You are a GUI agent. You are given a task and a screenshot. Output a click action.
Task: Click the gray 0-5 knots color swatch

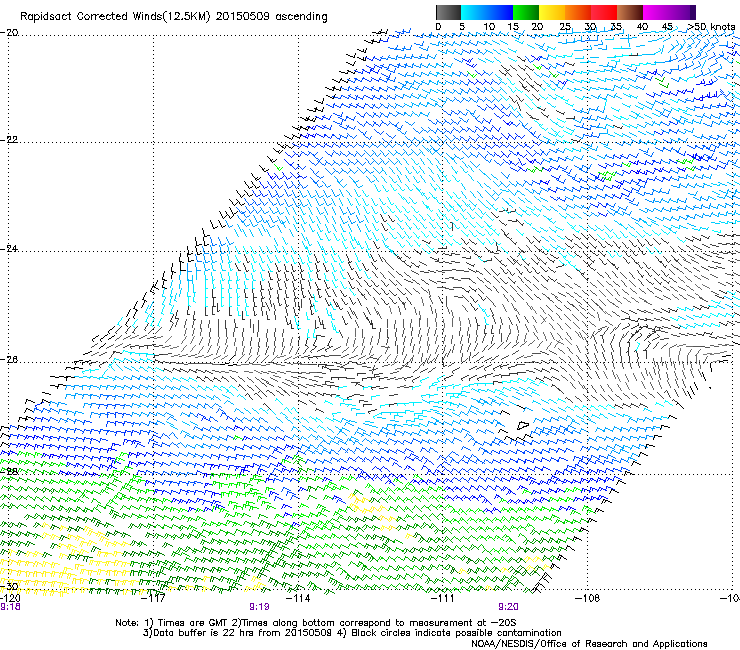pos(448,12)
